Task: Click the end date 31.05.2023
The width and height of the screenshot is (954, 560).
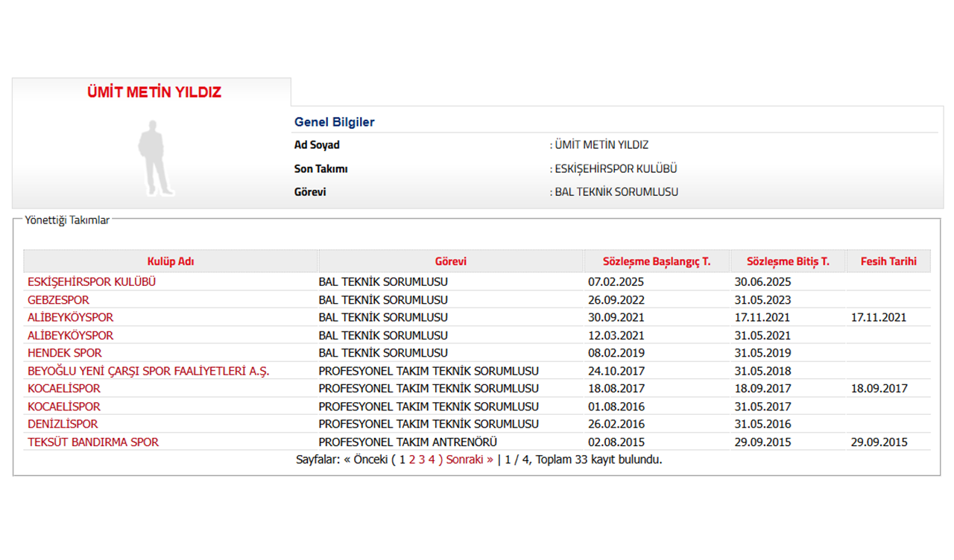Action: click(763, 300)
